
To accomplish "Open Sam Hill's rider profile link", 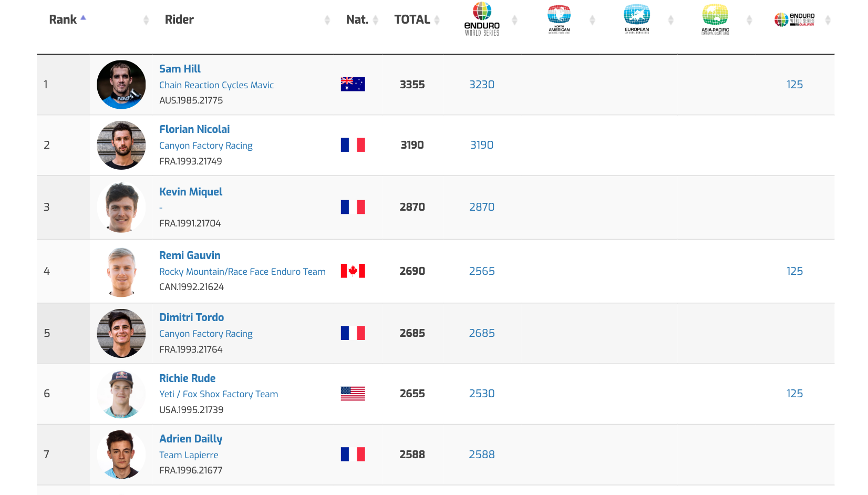I will coord(180,69).
